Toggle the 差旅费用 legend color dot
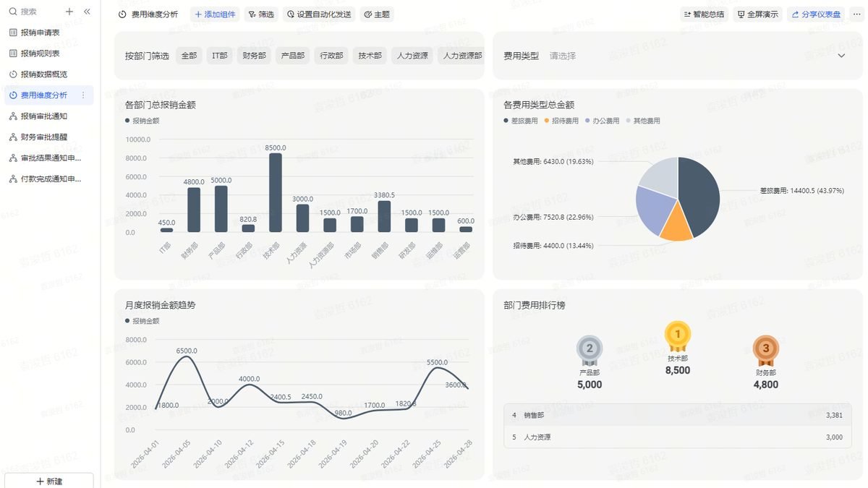Screen dimensions: 868x488 [x=506, y=121]
